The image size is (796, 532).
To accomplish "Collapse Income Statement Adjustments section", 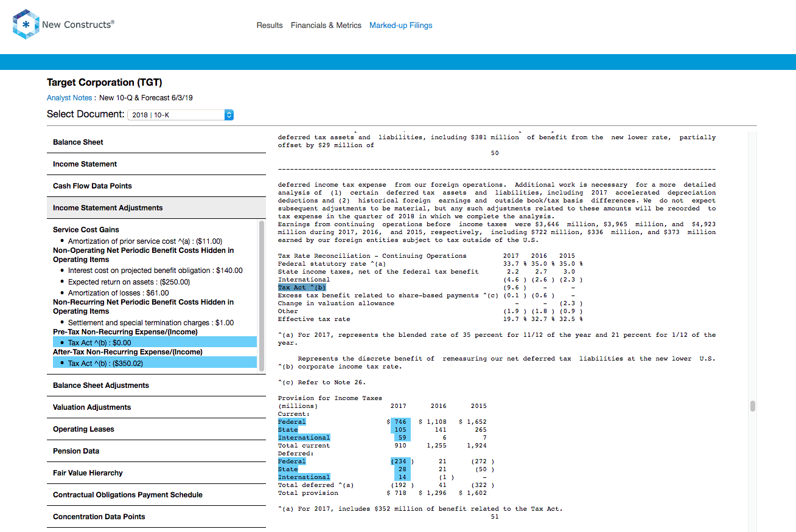I will pyautogui.click(x=156, y=208).
